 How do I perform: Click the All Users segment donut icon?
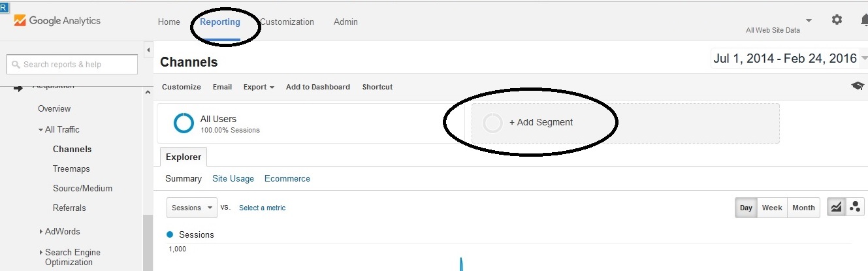click(184, 123)
